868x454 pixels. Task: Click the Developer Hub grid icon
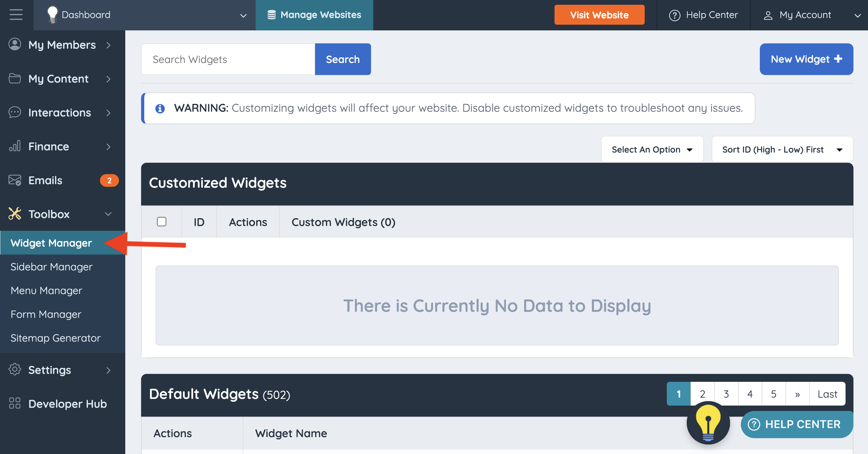tap(15, 403)
